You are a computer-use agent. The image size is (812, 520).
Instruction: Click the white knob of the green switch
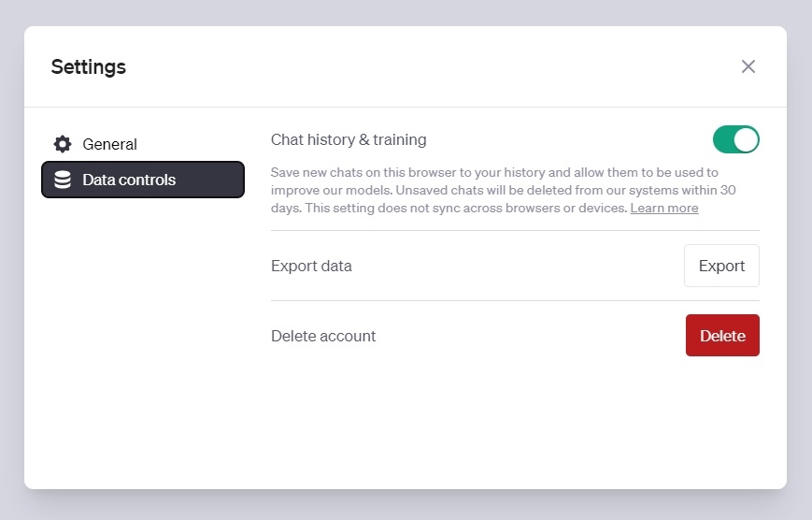746,139
